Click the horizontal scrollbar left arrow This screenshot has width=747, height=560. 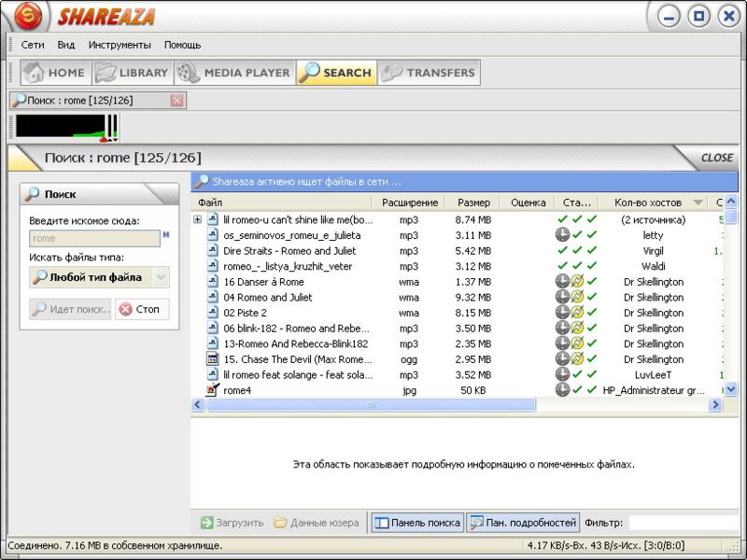[198, 405]
